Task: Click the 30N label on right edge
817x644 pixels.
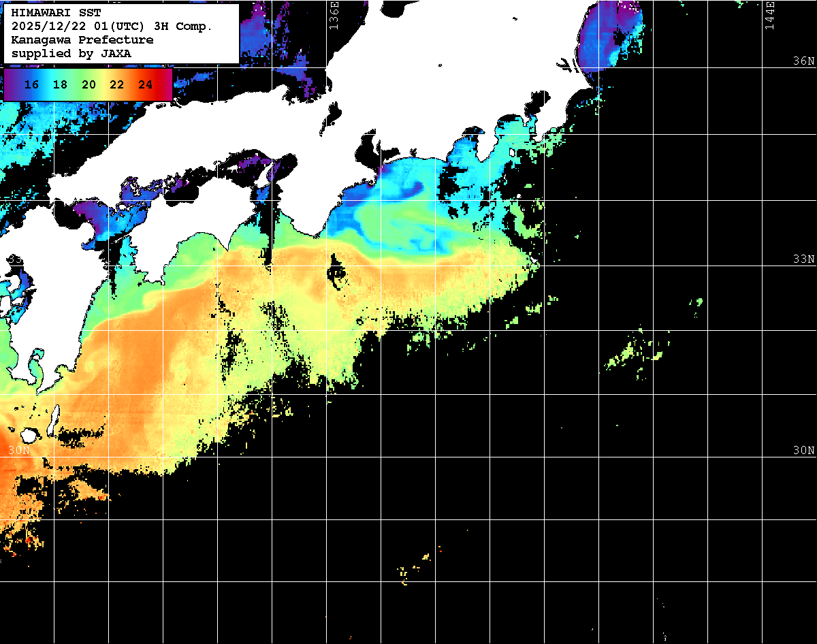Action: [803, 451]
